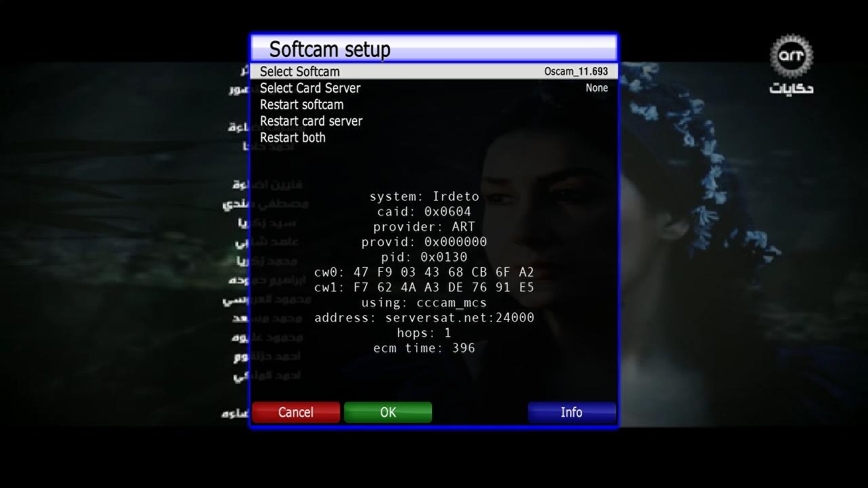
Task: Select the Select Softcam row
Action: click(434, 71)
